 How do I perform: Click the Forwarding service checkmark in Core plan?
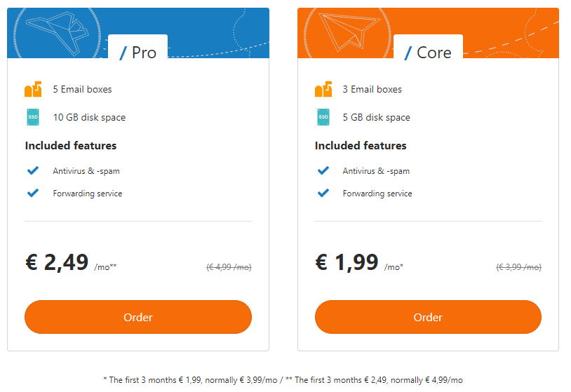pos(323,193)
